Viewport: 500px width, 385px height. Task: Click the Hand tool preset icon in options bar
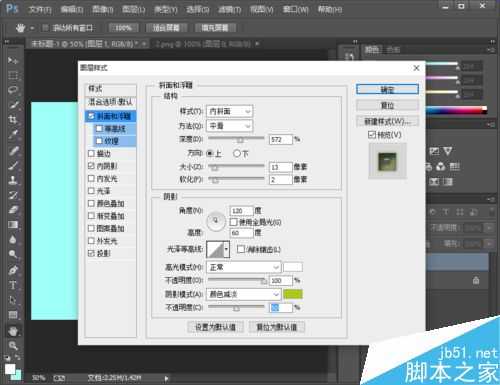tap(20, 28)
